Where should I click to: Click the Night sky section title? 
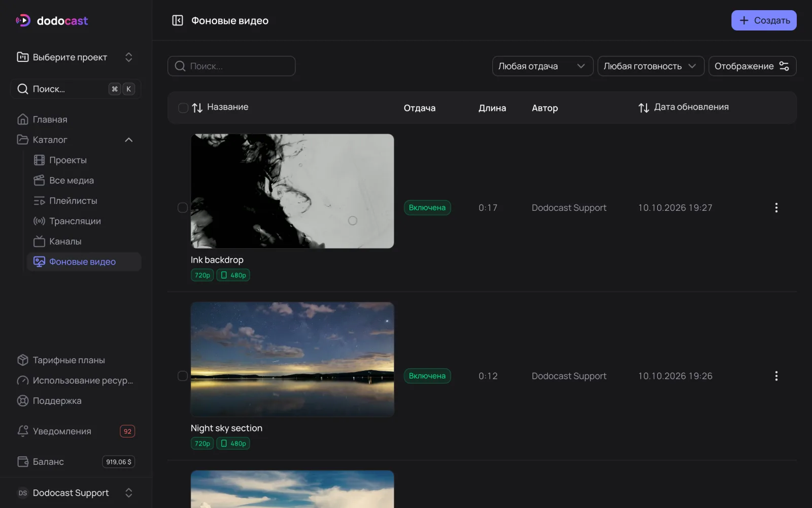[226, 428]
